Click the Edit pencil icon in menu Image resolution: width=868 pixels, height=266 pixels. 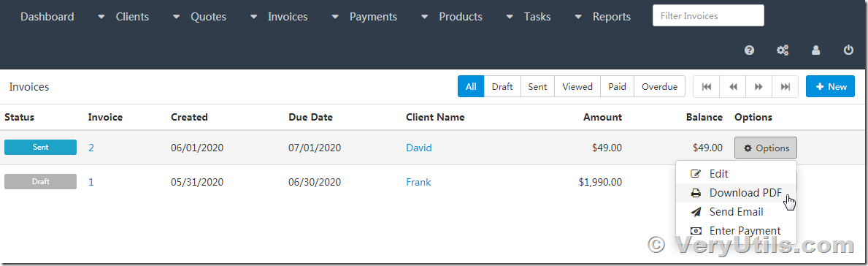pyautogui.click(x=696, y=174)
